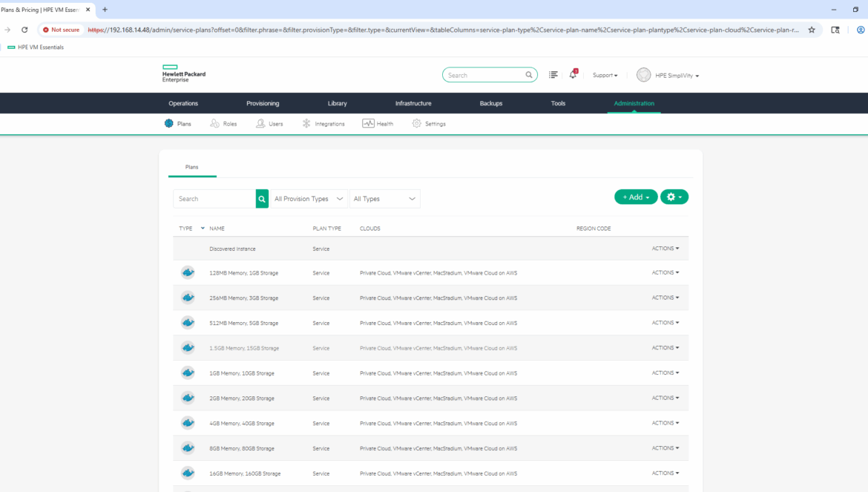The image size is (868, 492).
Task: Click the notifications bell icon
Action: click(573, 75)
